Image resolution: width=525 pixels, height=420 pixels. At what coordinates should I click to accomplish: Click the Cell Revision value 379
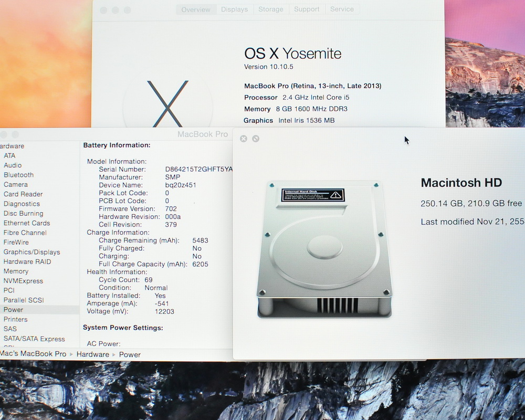coord(171,224)
